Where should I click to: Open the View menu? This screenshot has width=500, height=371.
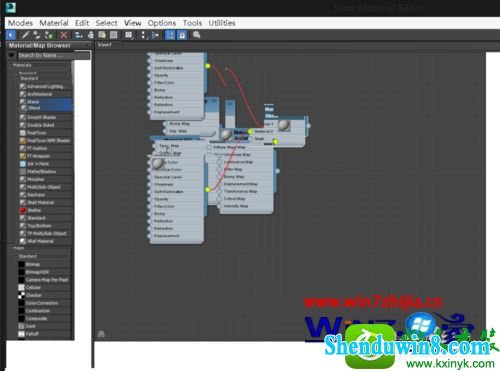(132, 23)
